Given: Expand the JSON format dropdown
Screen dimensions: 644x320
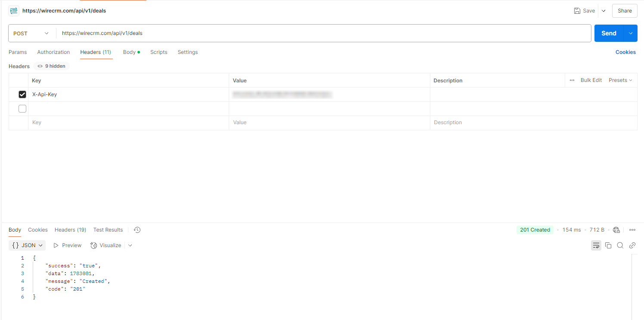Looking at the screenshot, I should (x=28, y=245).
